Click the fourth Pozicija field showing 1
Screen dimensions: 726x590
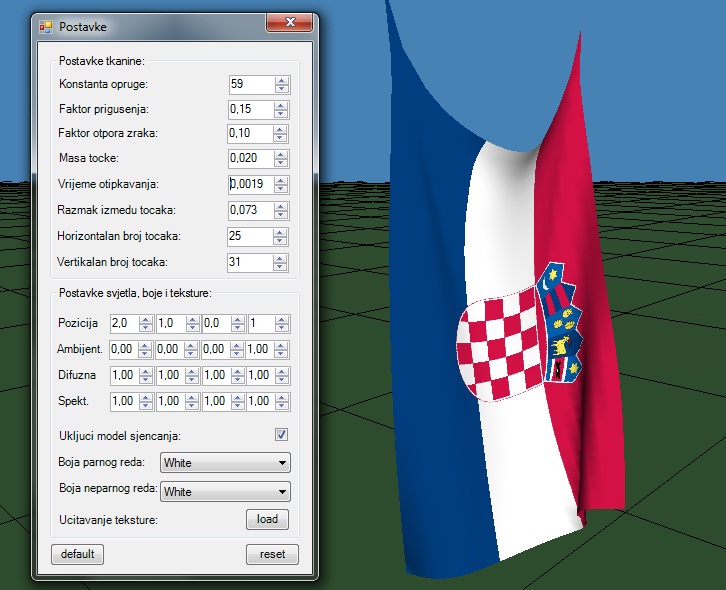(261, 323)
